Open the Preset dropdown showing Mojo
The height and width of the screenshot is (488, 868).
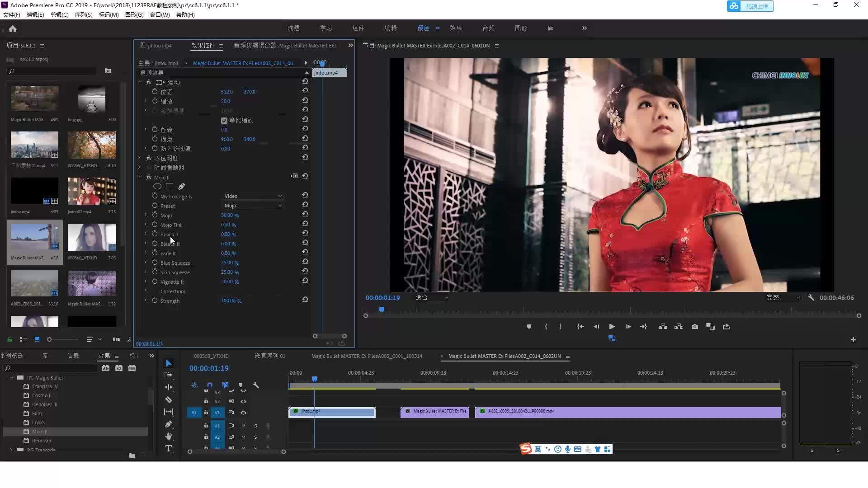point(253,206)
